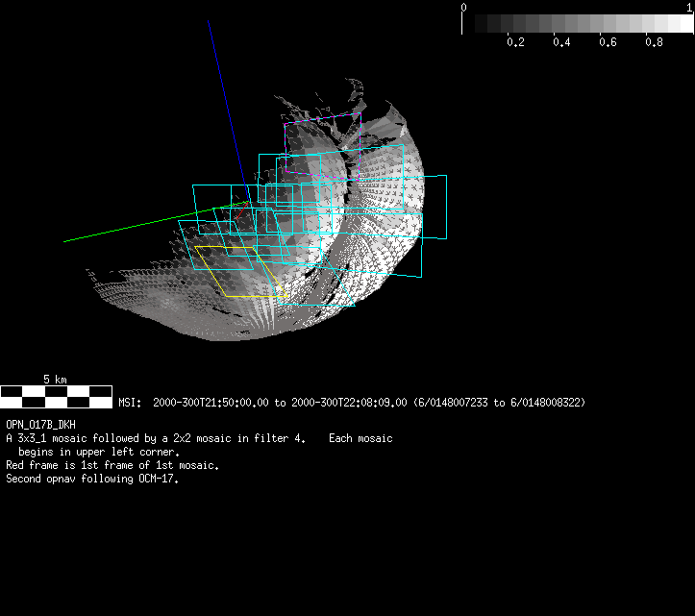The height and width of the screenshot is (616, 695).
Task: Click the 0.6 tick label on colorbar
Action: [x=608, y=43]
